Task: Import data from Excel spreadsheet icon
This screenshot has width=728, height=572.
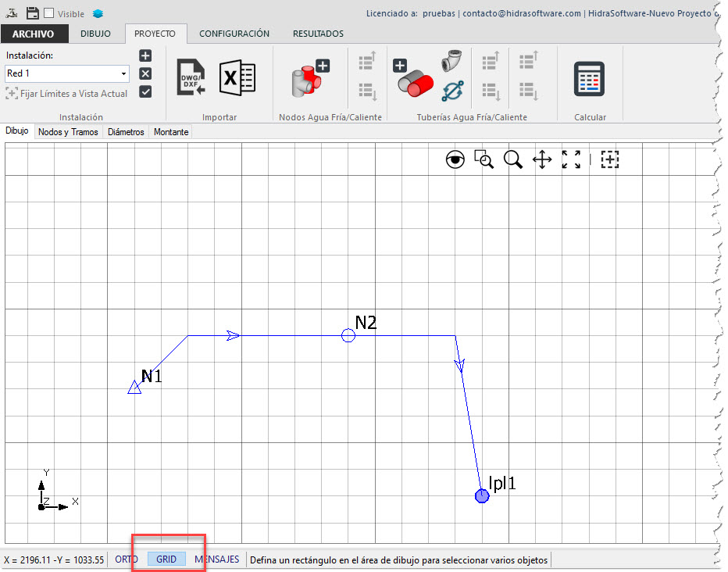Action: coord(237,77)
